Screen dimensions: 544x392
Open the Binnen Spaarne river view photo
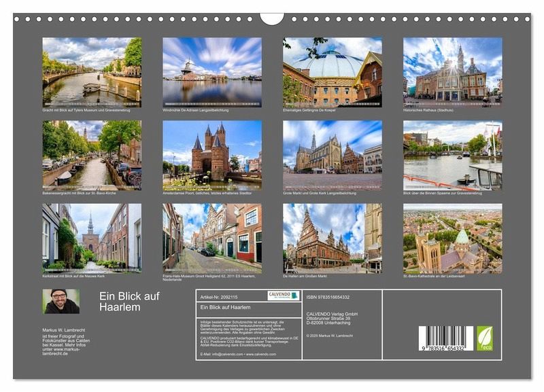[x=453, y=156]
